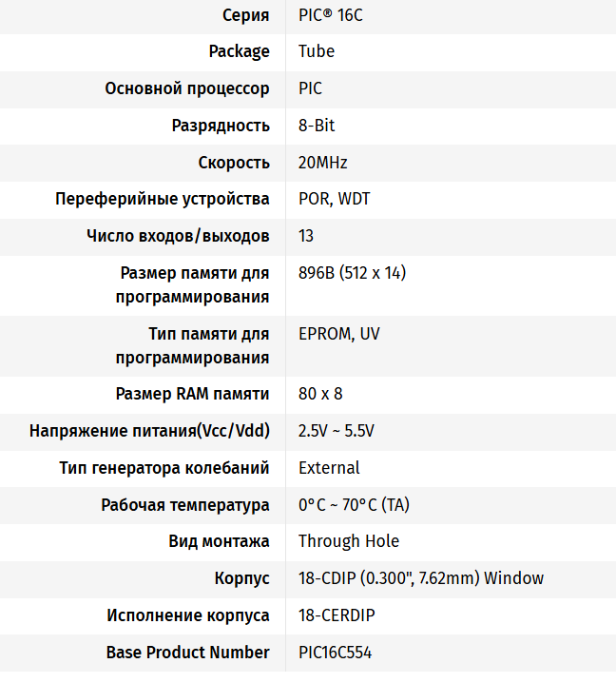Click the 'Серия' row label
616x683 pixels.
pyautogui.click(x=246, y=15)
